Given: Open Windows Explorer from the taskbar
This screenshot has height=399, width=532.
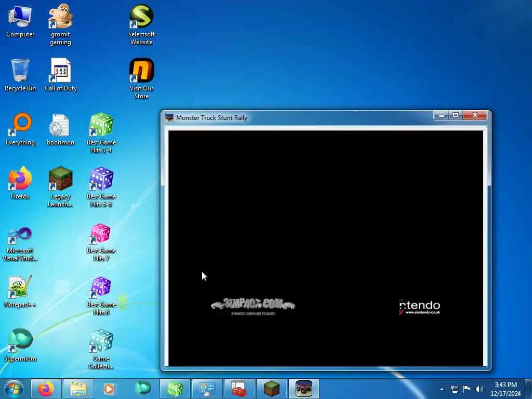Looking at the screenshot, I should pyautogui.click(x=78, y=389).
